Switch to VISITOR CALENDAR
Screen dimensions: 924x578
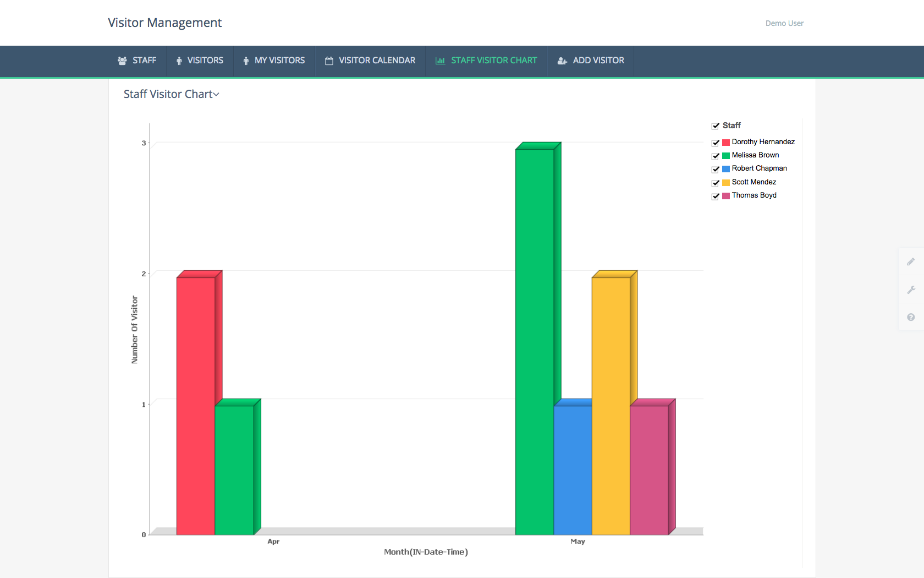click(370, 61)
